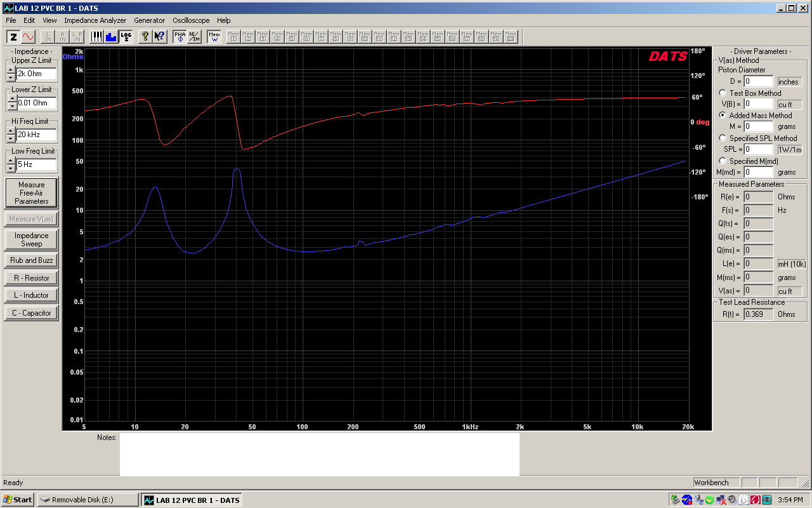Click the volume speaker tray icon
Image resolution: width=812 pixels, height=508 pixels.
tap(731, 500)
